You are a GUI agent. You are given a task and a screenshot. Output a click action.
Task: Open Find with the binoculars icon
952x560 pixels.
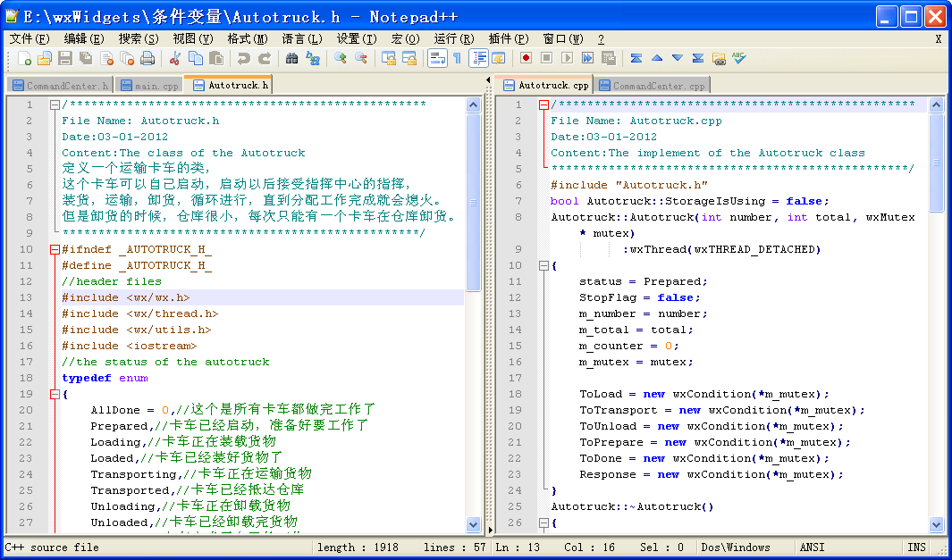pyautogui.click(x=292, y=58)
